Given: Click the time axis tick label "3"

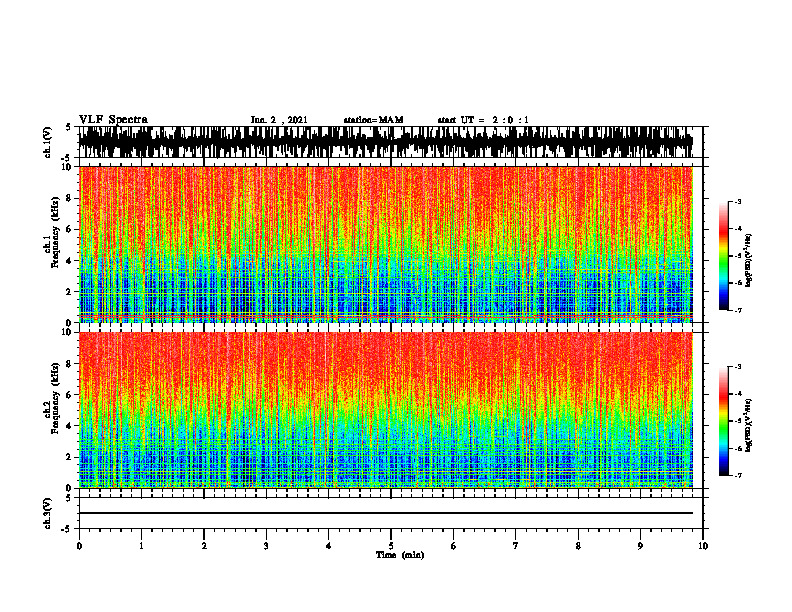Looking at the screenshot, I should point(266,546).
